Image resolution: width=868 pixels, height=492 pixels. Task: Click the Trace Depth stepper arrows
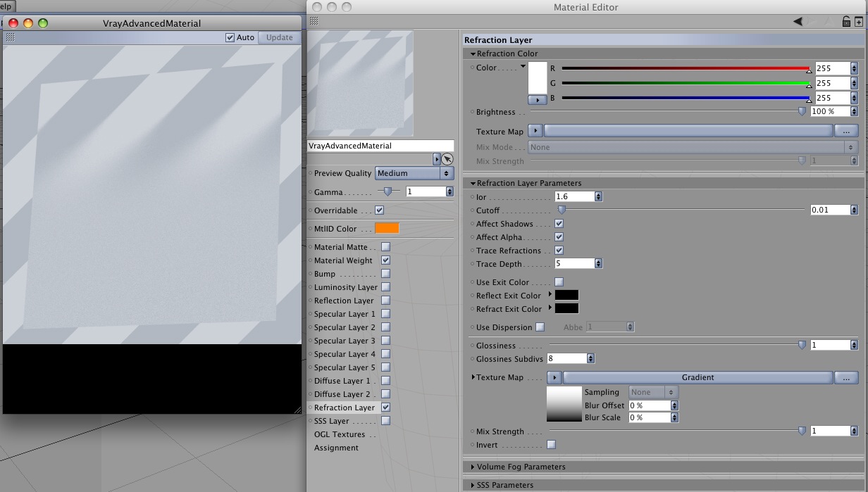tap(598, 264)
